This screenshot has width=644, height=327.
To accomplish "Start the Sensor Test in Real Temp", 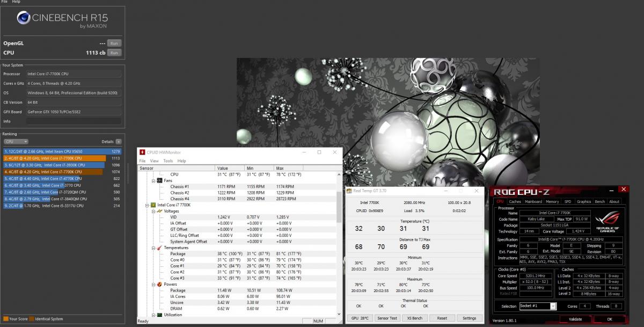I will (x=386, y=318).
